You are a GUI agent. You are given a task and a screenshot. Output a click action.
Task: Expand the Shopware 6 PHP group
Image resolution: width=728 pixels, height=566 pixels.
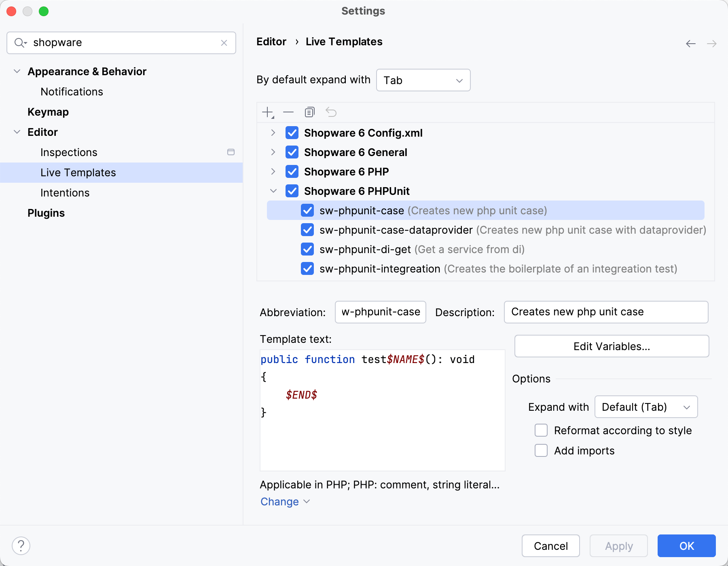point(274,171)
